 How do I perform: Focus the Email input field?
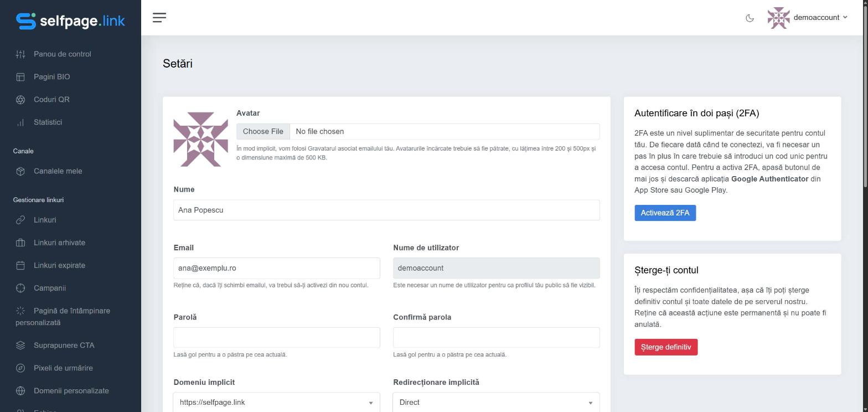coord(277,268)
